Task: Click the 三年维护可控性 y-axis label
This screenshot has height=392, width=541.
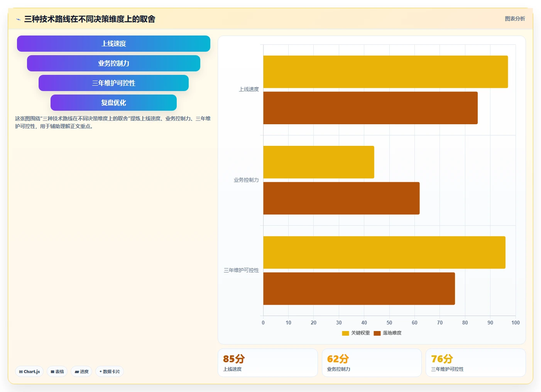Action: coord(241,270)
